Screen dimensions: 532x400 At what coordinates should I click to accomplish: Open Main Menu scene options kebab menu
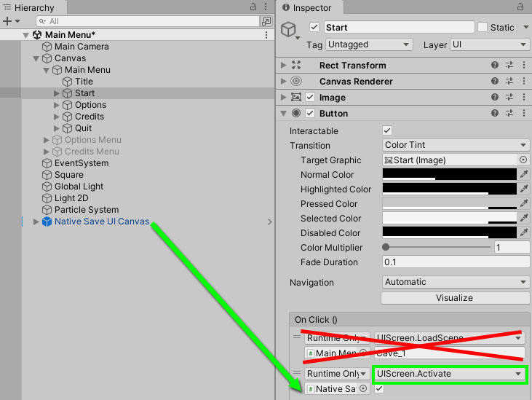click(266, 35)
